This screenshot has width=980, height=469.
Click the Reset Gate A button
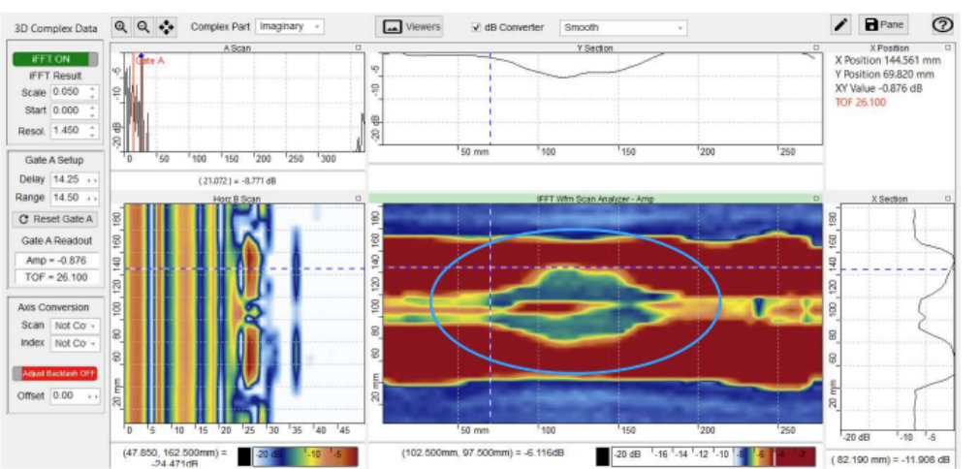[55, 219]
